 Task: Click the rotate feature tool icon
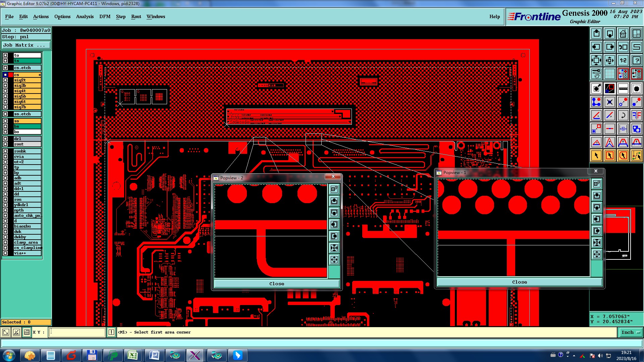tap(623, 115)
